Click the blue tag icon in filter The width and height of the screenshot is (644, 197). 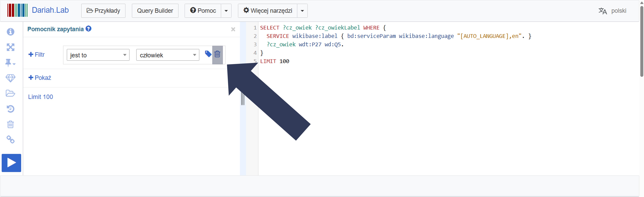(208, 54)
